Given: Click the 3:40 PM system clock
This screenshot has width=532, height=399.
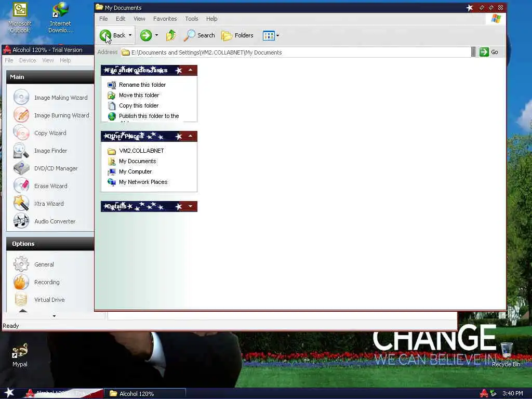Looking at the screenshot, I should (512, 394).
